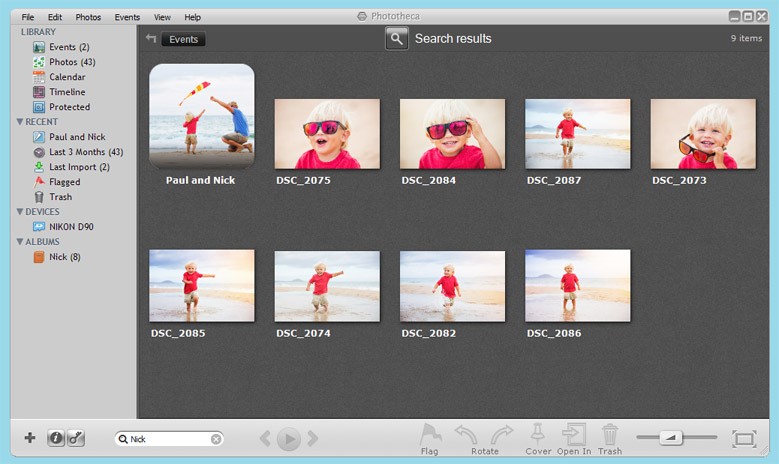Select photo DSC_2085
779x464 pixels.
point(202,286)
